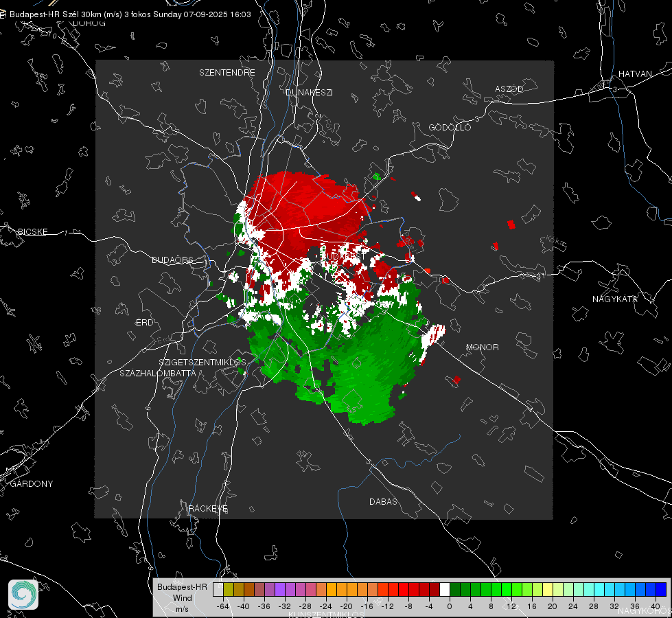Click the ASZOD town label
672x618 pixels.
coord(509,89)
